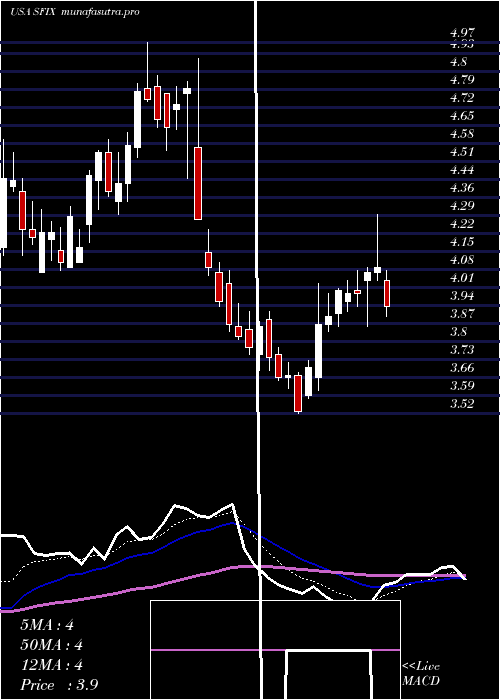Click the munafasutra.pro site text

pos(100,12)
